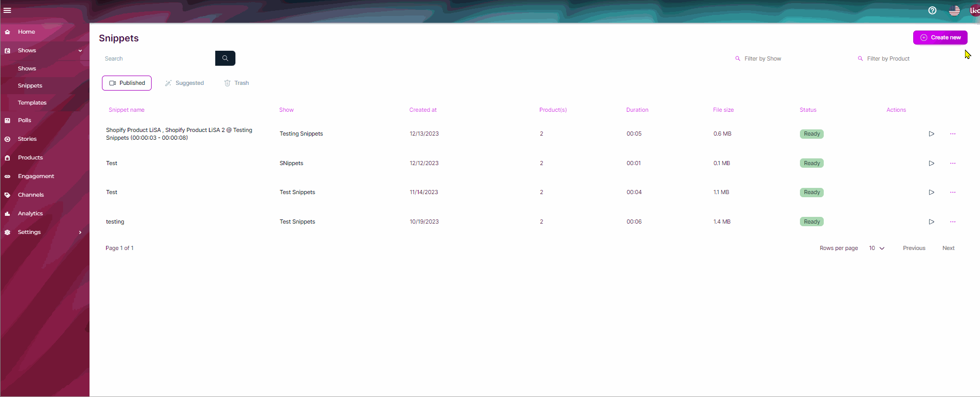
Task: Click the US flag language icon
Action: point(954,10)
